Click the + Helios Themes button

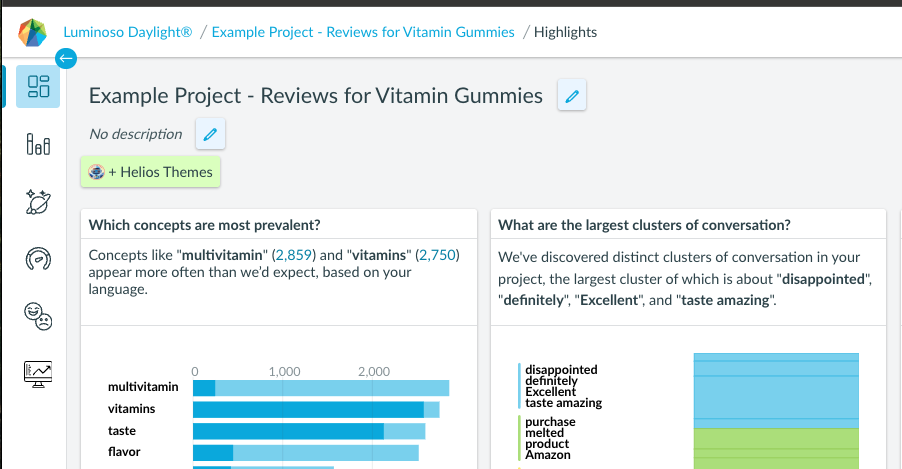[150, 171]
